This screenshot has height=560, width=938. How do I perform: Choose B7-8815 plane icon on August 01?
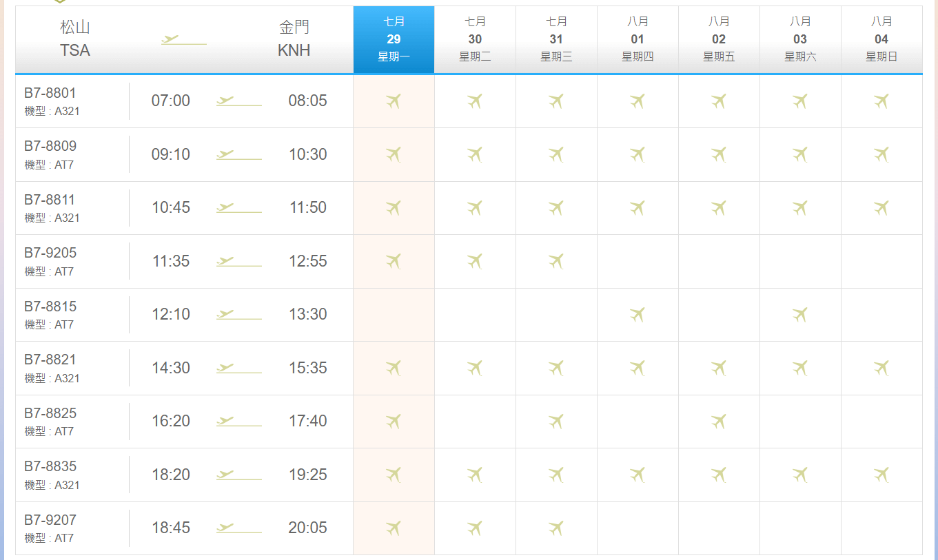click(638, 315)
